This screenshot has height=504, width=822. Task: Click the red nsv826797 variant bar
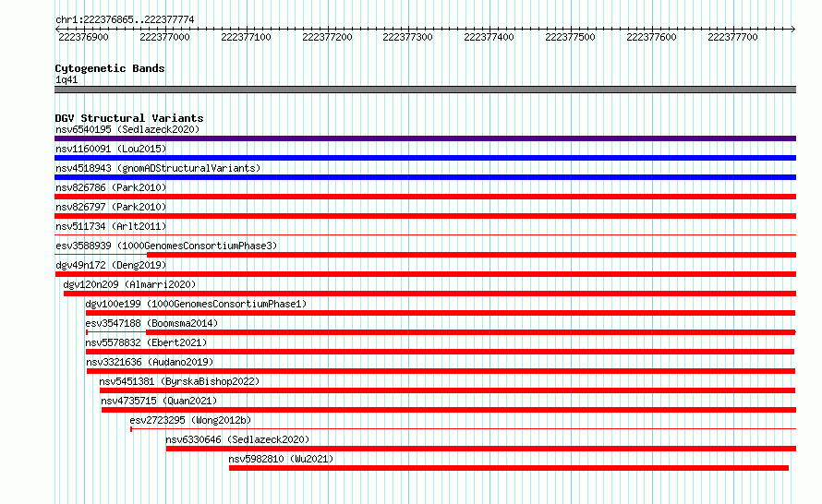(425, 216)
